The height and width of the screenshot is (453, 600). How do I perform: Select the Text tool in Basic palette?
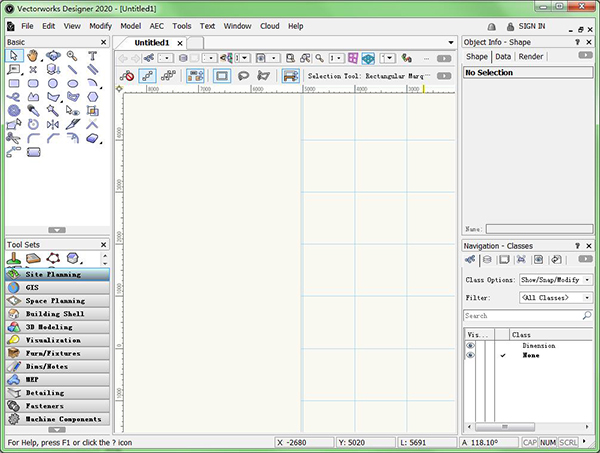[92, 56]
